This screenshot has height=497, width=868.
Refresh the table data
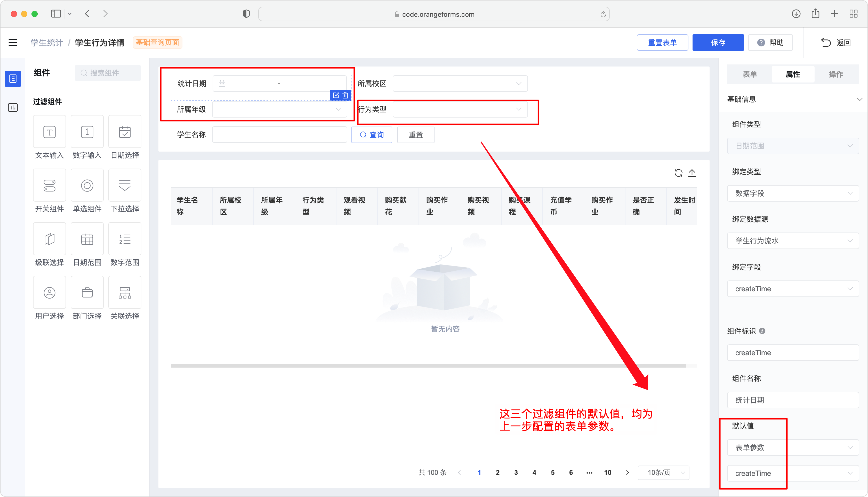[x=678, y=173]
